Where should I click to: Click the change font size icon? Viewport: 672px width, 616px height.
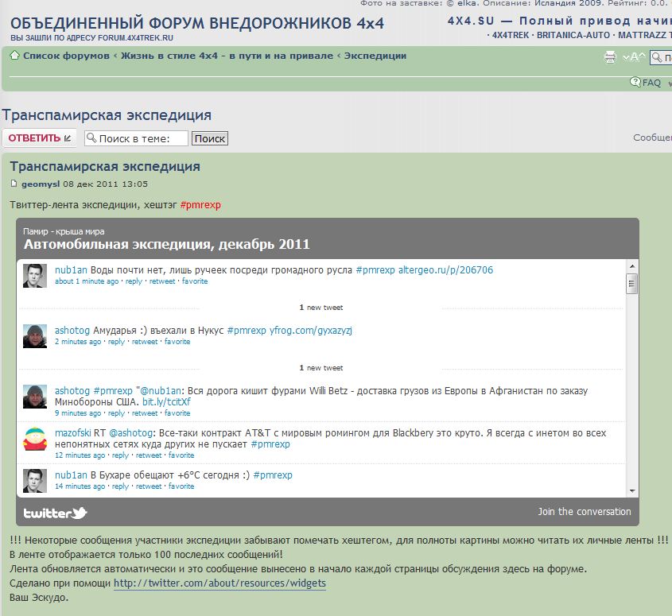pyautogui.click(x=634, y=56)
